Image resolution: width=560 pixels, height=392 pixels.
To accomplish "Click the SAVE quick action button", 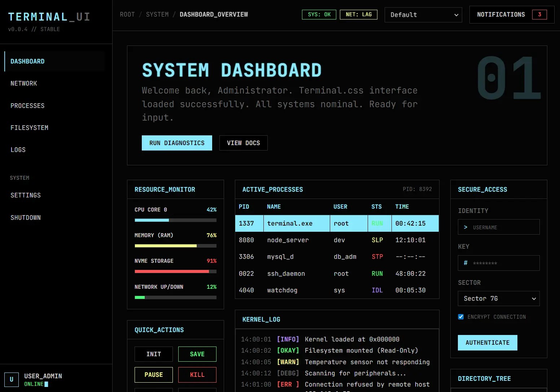I will click(197, 354).
